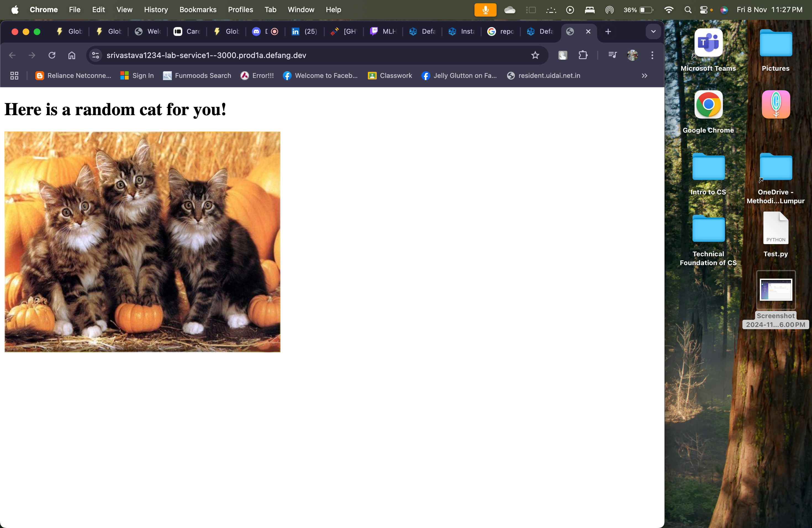Toggle the orange microphone indicator

(x=485, y=10)
